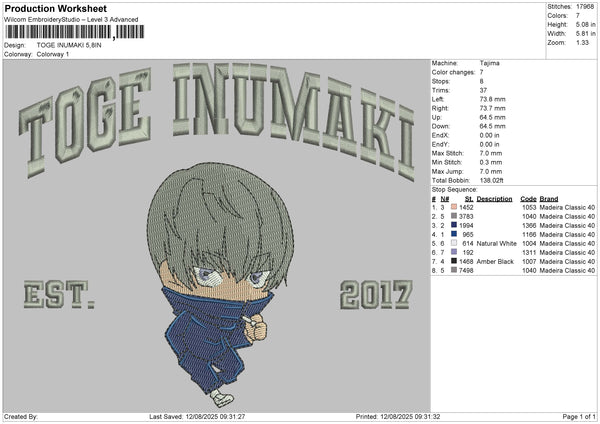600x424 pixels.
Task: Click the 'Up:' extent label
Action: point(437,117)
